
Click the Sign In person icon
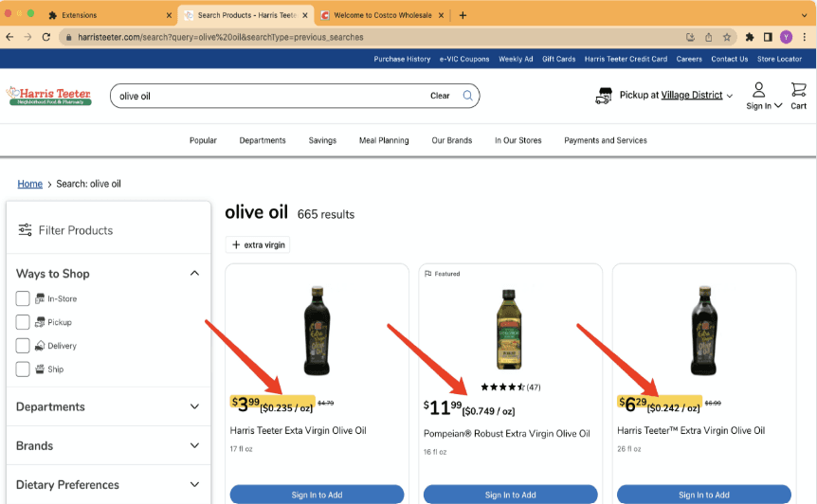[x=758, y=90]
